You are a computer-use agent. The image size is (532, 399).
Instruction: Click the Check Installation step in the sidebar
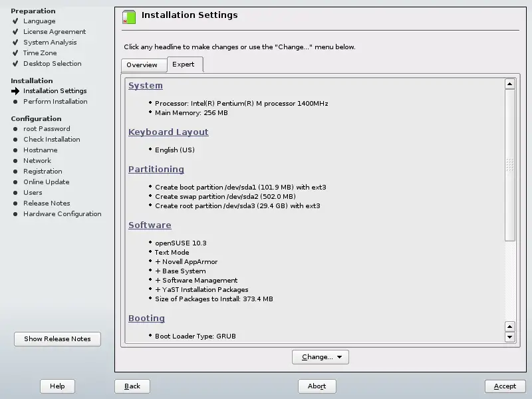(52, 140)
